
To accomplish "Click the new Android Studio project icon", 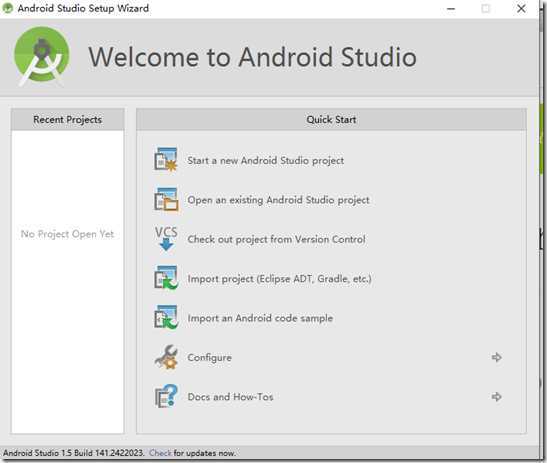I will (x=166, y=160).
